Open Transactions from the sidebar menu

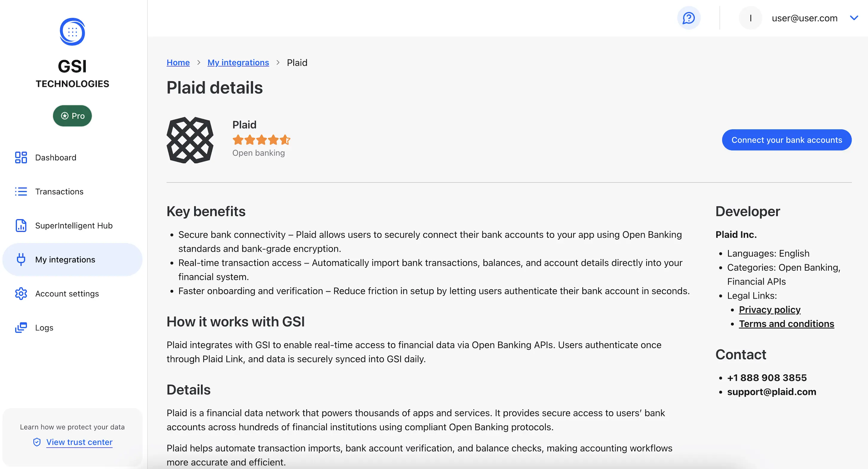click(59, 191)
